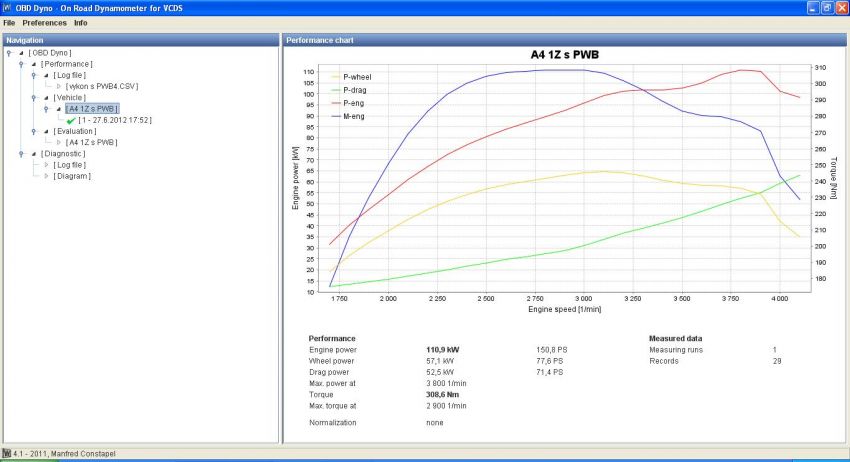Collapse the Vehicle tree node

pyautogui.click(x=46, y=98)
